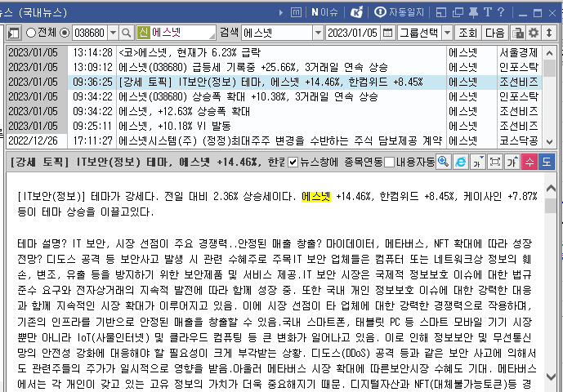563x392 pixels.
Task: Click the print/lock icon beside 다음
Action: click(x=517, y=33)
